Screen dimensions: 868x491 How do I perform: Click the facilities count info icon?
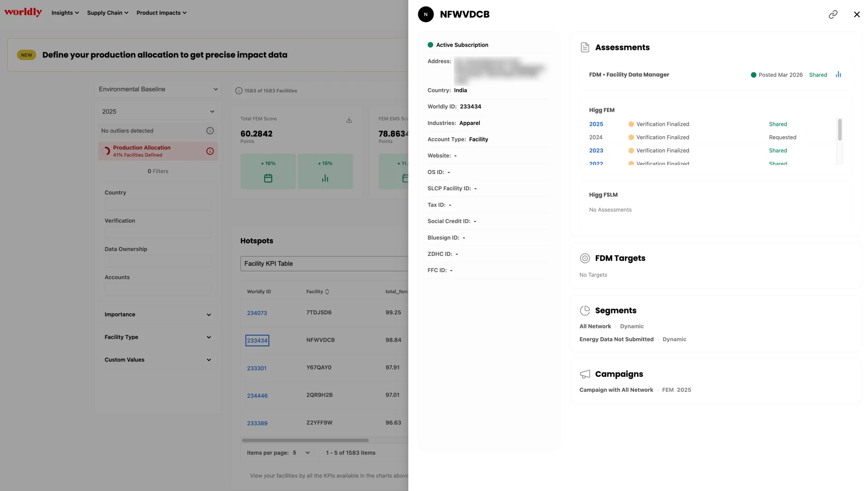[x=239, y=91]
